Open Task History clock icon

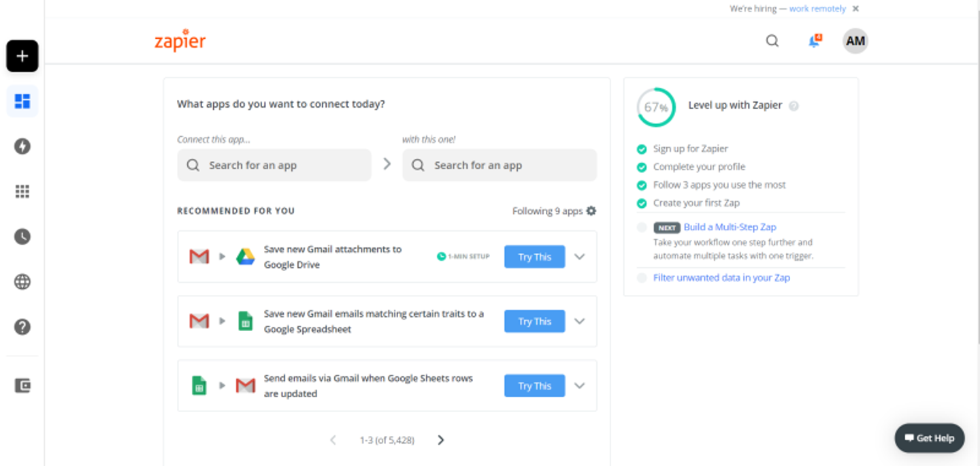[x=22, y=236]
